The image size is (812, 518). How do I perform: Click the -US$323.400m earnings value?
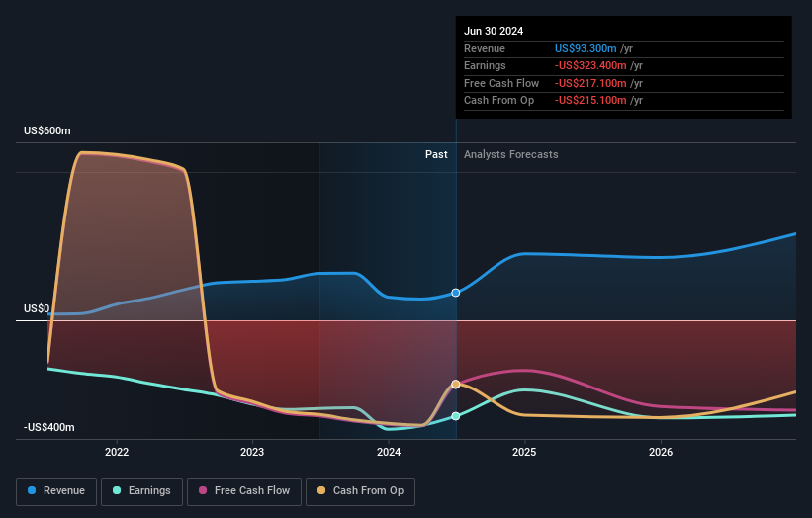[590, 65]
